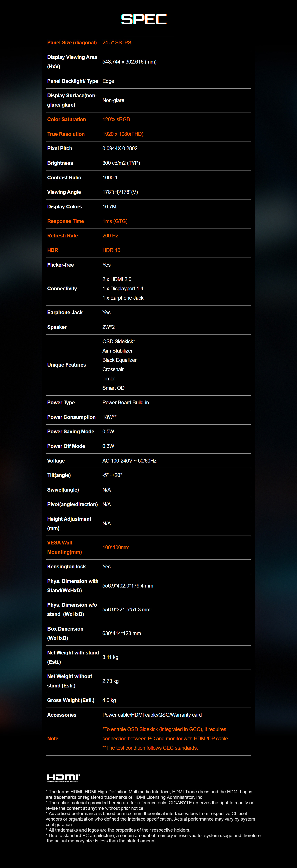This screenshot has height=868, width=297.
Task: Click the HDMI logo
Action: (x=63, y=778)
